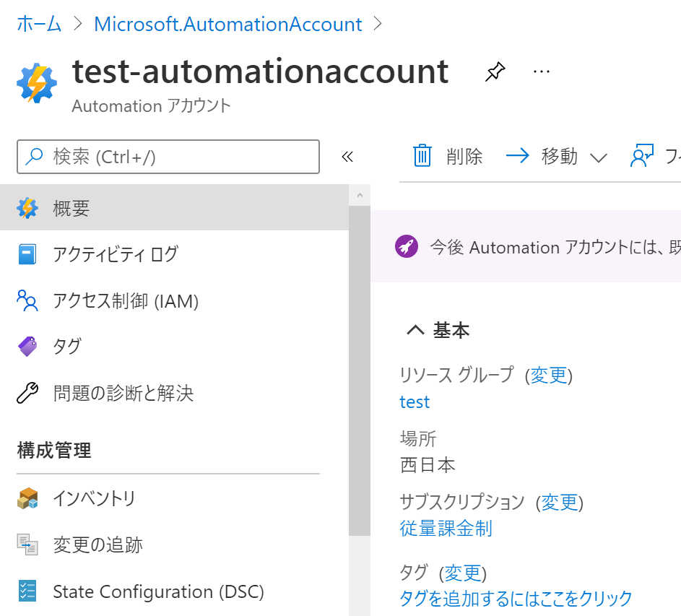This screenshot has width=681, height=616.
Task: Open インベントリ menu item
Action: tap(174, 498)
